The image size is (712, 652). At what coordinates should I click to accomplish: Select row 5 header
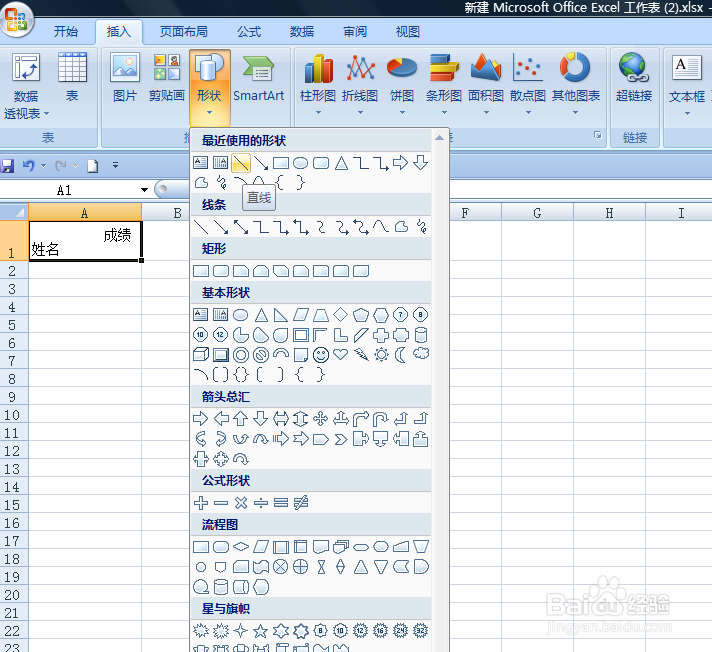(14, 325)
